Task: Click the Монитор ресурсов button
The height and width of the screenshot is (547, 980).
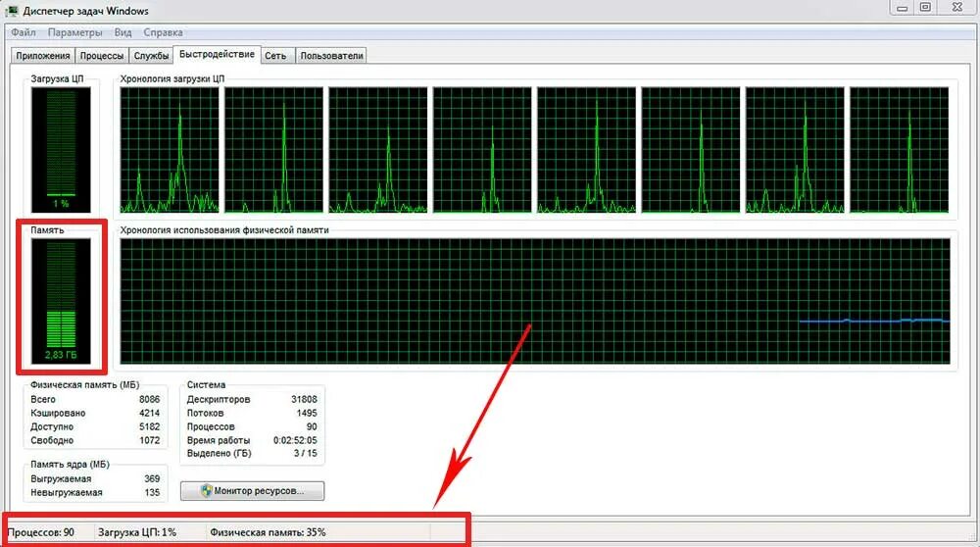Action: point(253,491)
